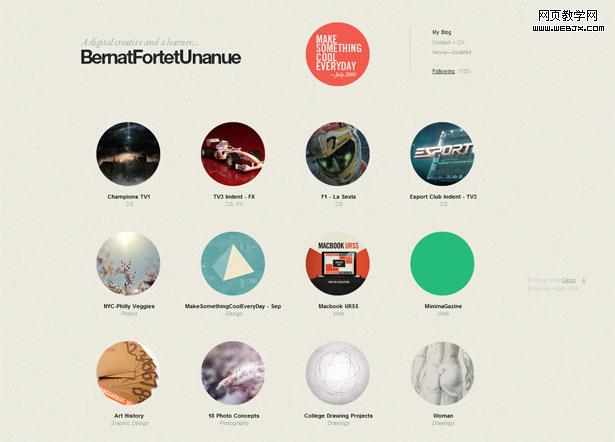Open the Champions TV1 circular thumbnail
This screenshot has height=442, width=615.
(x=128, y=154)
